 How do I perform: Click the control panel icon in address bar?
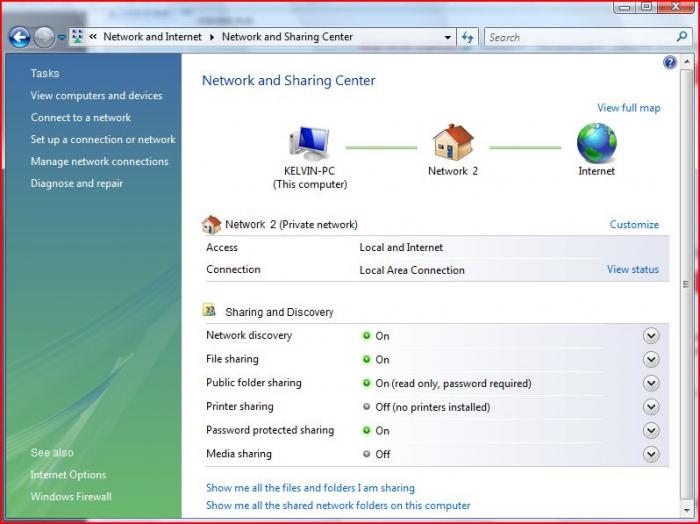[x=78, y=37]
